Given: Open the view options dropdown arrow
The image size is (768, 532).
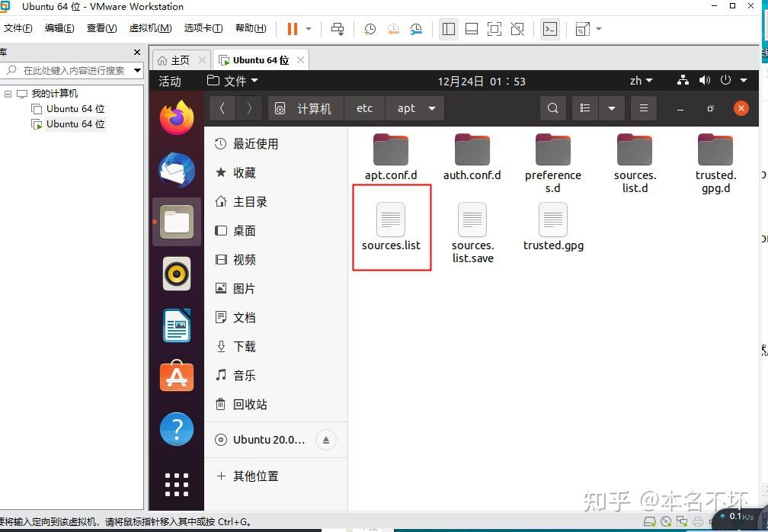Looking at the screenshot, I should point(612,108).
